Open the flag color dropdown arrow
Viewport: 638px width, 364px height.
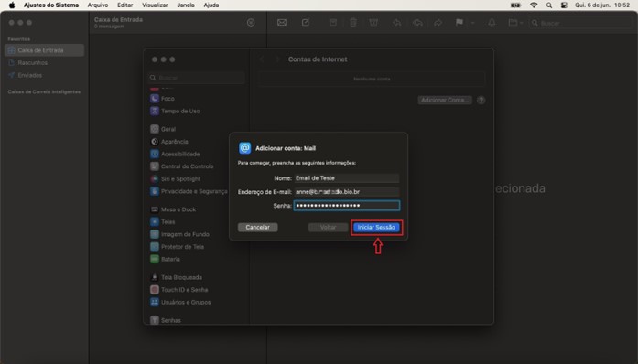coord(473,23)
